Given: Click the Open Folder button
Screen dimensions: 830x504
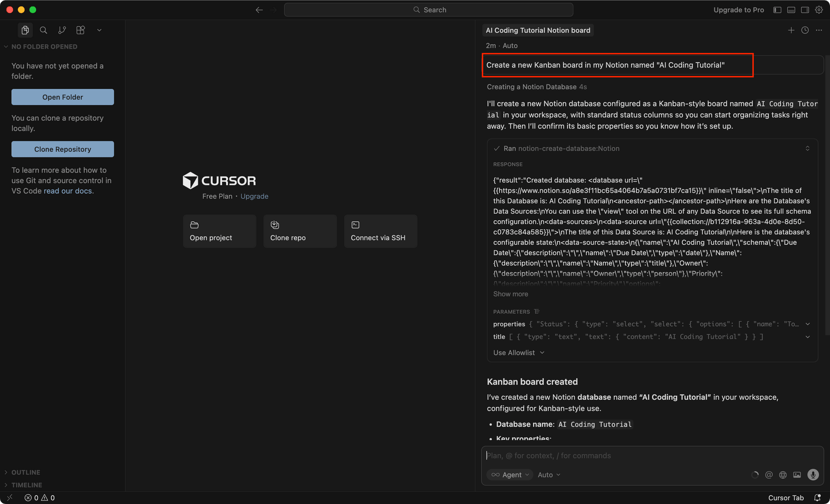Looking at the screenshot, I should click(x=62, y=97).
